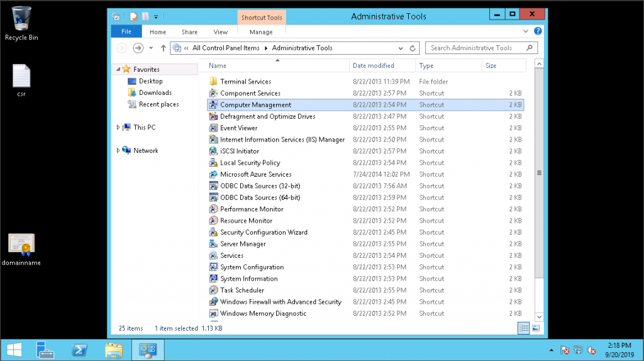Switch to large icons view layout
Image resolution: width=644 pixels, height=361 pixels.
point(536,328)
